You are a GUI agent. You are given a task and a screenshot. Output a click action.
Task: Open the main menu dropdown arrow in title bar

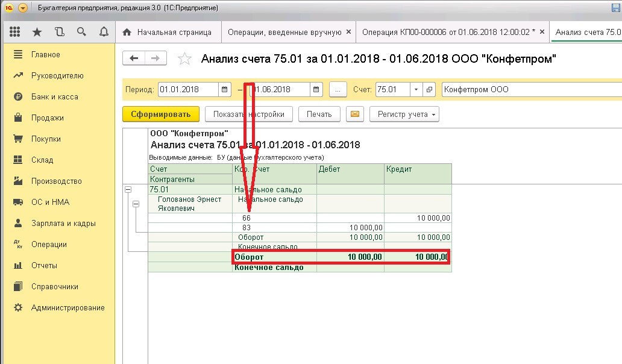(x=23, y=8)
